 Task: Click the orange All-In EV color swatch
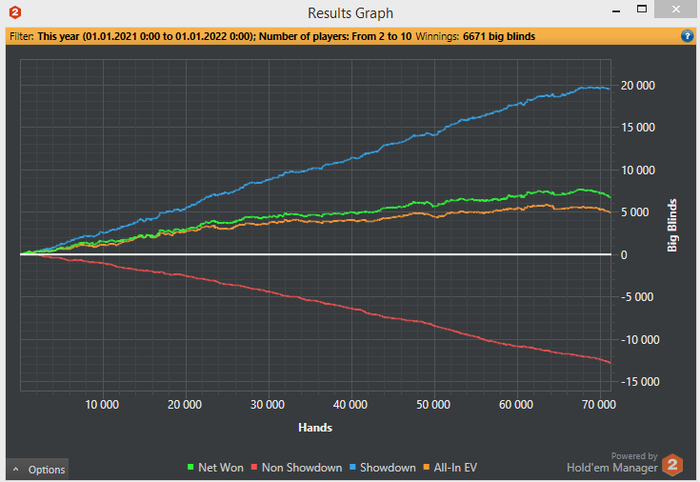(x=426, y=467)
